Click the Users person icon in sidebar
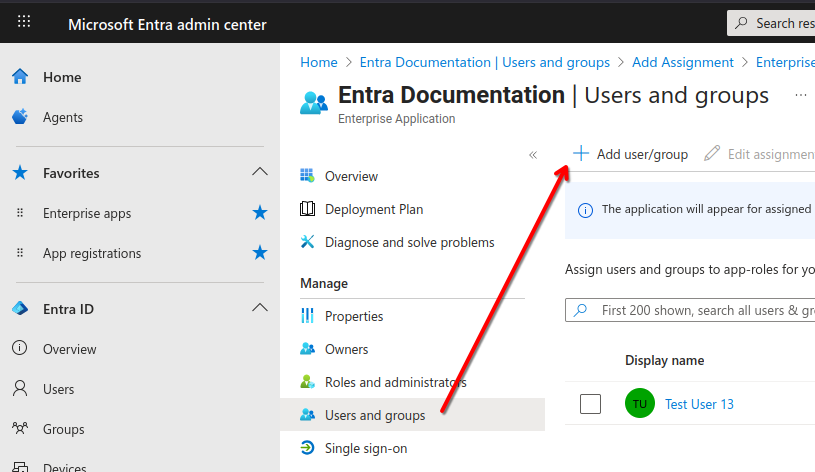This screenshot has width=815, height=472. 20,388
